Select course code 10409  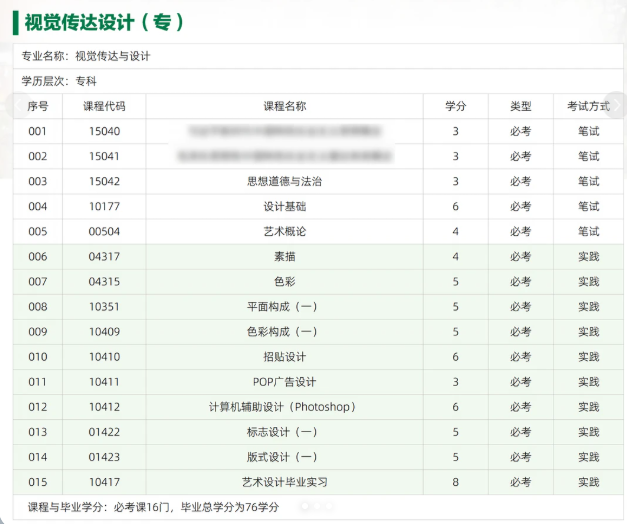104,332
